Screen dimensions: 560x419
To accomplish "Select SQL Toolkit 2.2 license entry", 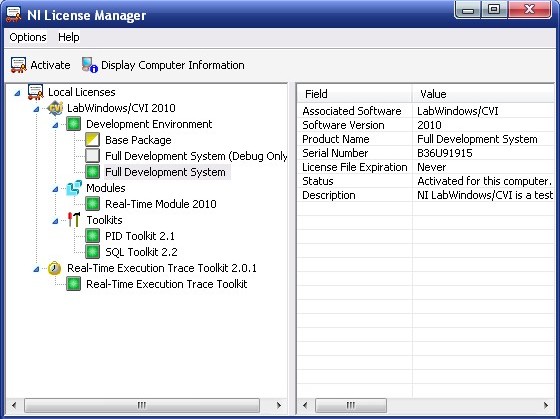I will pos(141,252).
